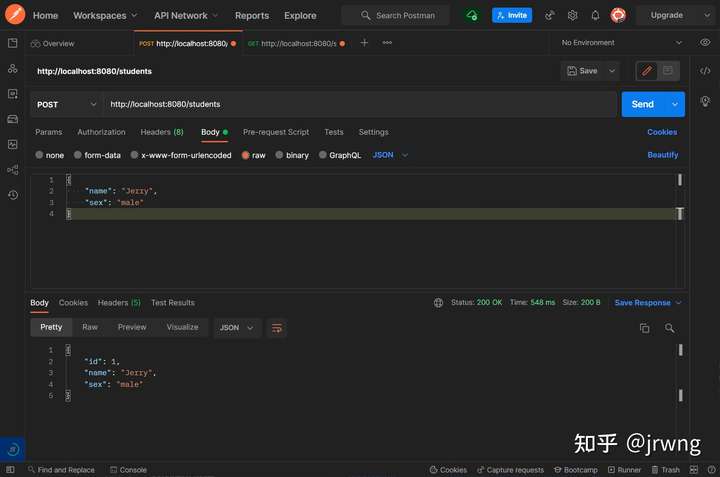Open Environments icon in the left sidebar
Viewport: 720px width, 477px height.
click(x=13, y=94)
